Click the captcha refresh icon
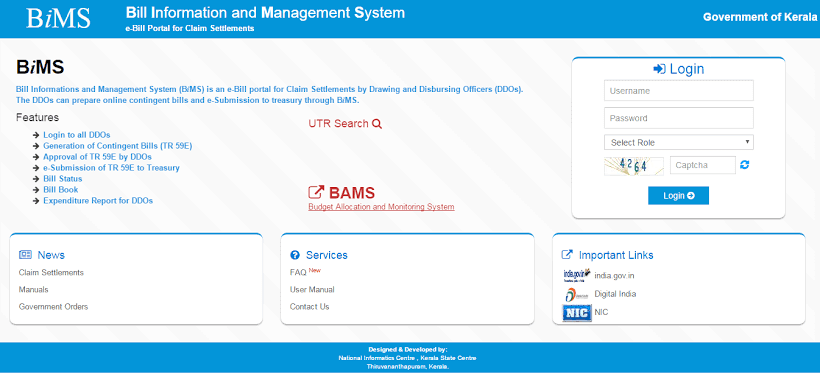The height and width of the screenshot is (374, 820). tap(745, 165)
